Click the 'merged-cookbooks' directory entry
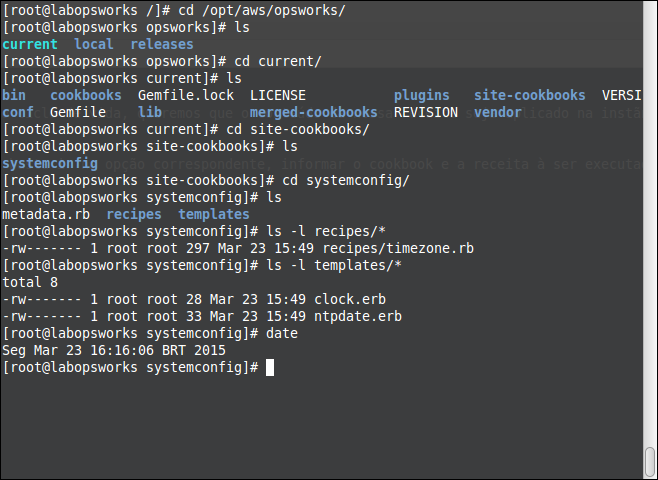The height and width of the screenshot is (480, 658). point(314,112)
